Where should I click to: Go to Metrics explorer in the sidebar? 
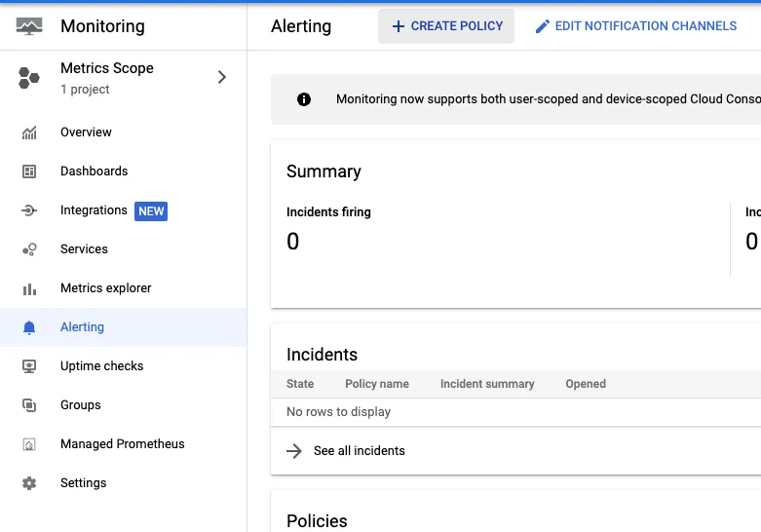pos(105,288)
